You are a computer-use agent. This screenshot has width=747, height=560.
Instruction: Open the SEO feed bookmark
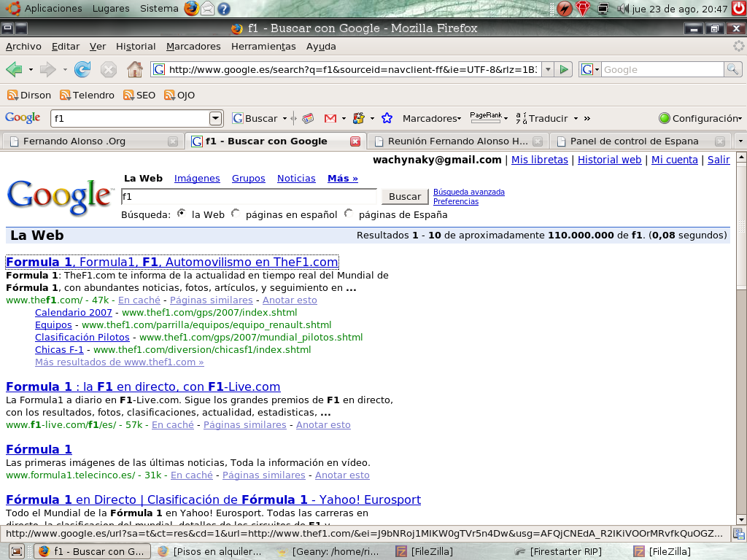pos(139,96)
